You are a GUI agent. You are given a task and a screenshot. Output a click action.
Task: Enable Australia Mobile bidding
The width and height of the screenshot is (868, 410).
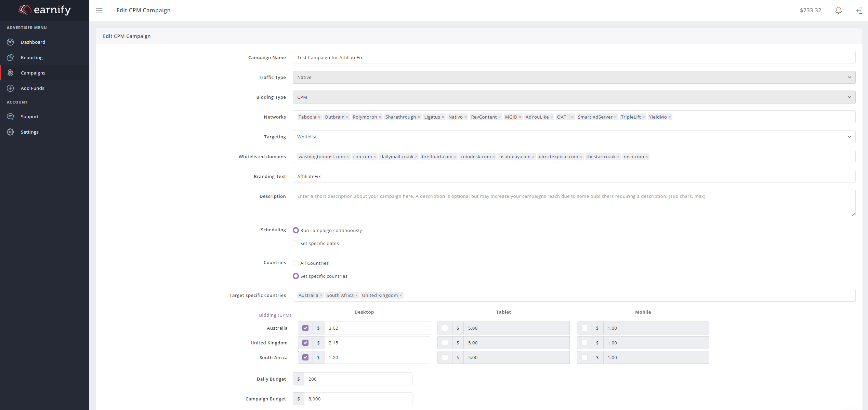pyautogui.click(x=584, y=328)
